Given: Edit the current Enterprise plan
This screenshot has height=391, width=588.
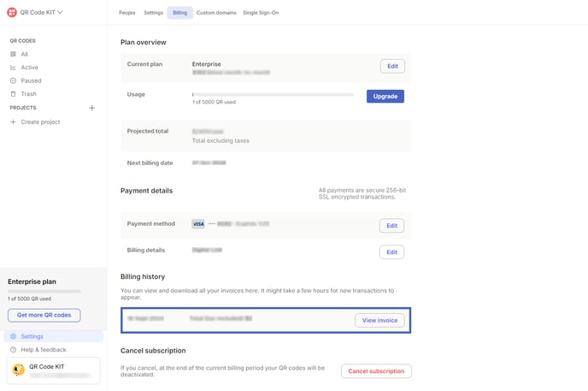Looking at the screenshot, I should (392, 66).
